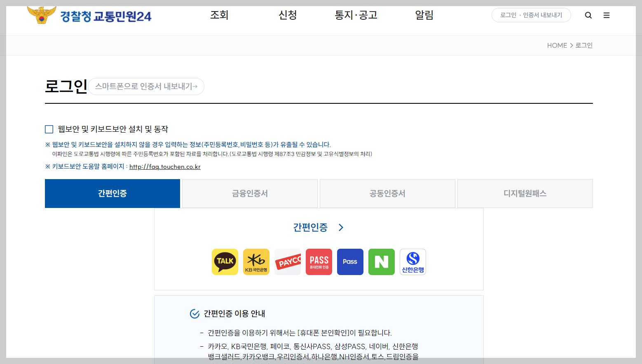Switch to the 공동인증서 tab
Image resolution: width=642 pixels, height=364 pixels.
pyautogui.click(x=387, y=193)
